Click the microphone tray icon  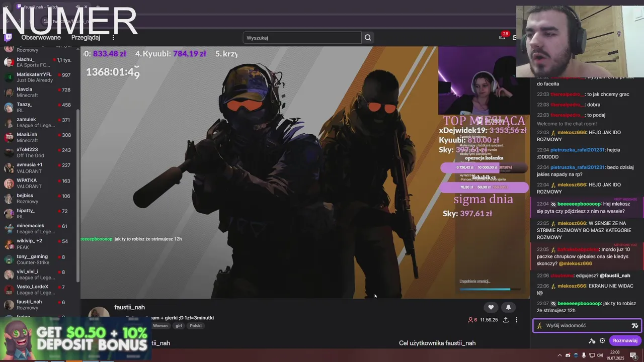584,355
